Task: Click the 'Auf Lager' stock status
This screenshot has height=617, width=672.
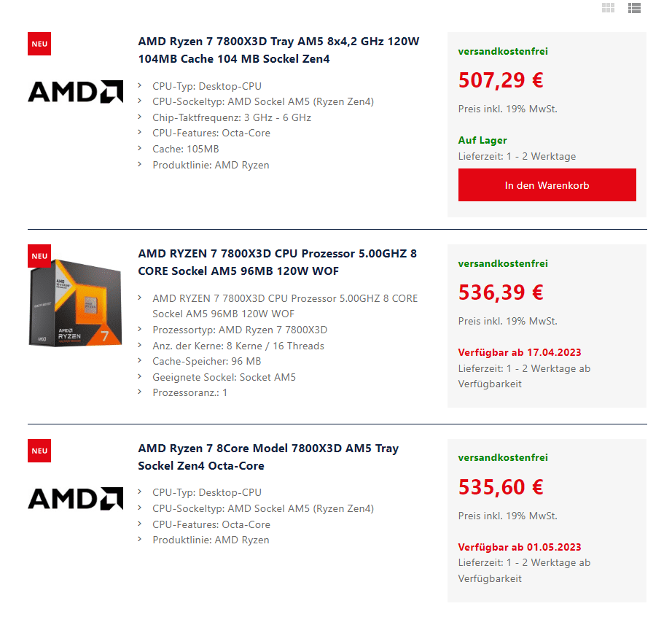Action: 482,140
